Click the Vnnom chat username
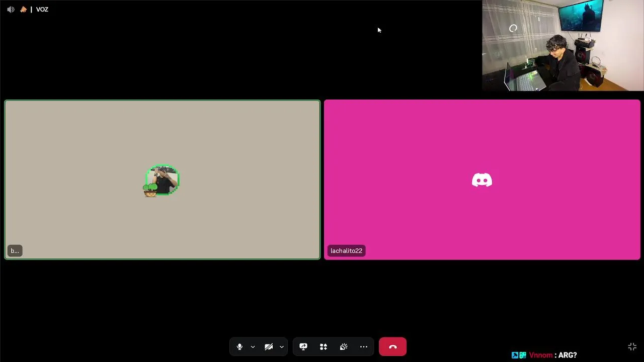This screenshot has height=362, width=644. point(541,355)
